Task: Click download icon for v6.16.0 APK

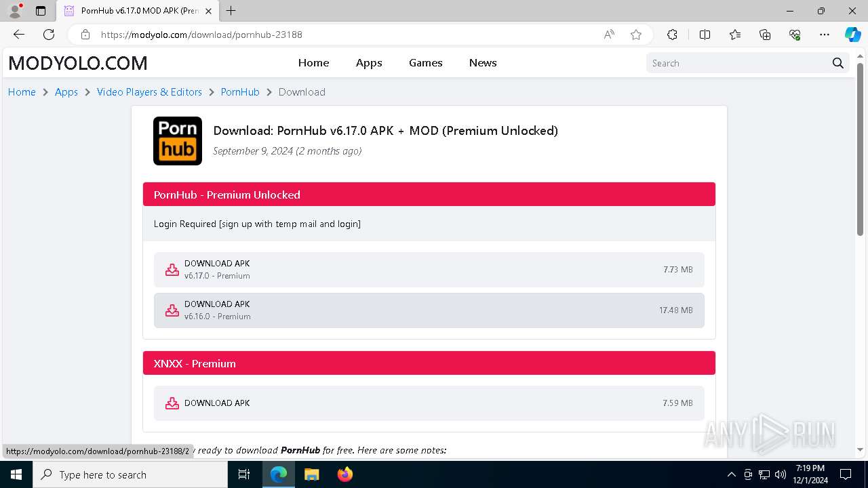Action: tap(172, 310)
